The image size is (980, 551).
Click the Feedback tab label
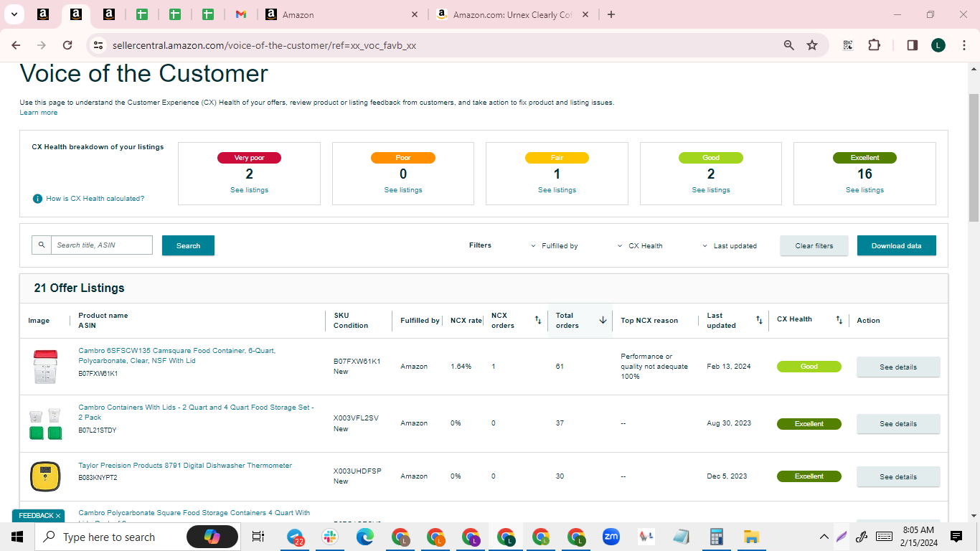click(x=36, y=516)
